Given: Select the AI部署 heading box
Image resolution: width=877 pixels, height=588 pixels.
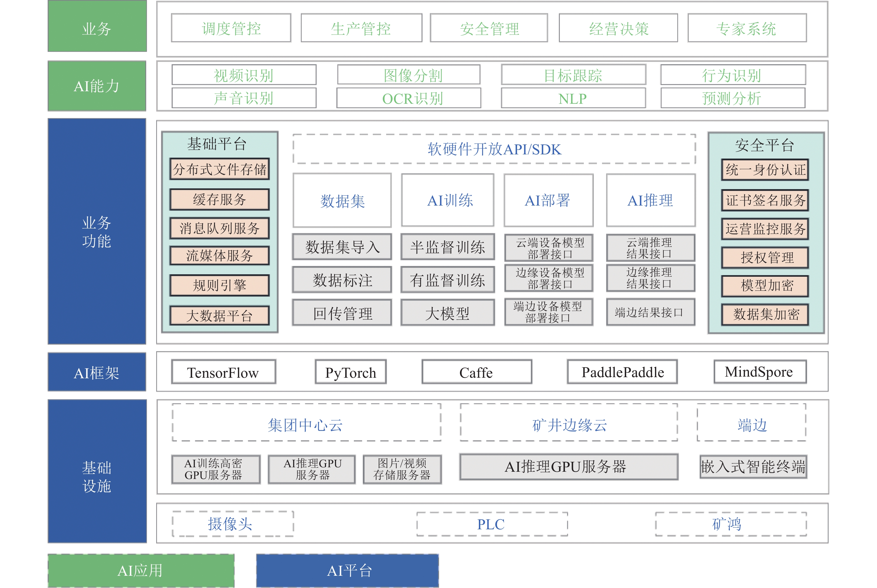Looking at the screenshot, I should [x=548, y=200].
